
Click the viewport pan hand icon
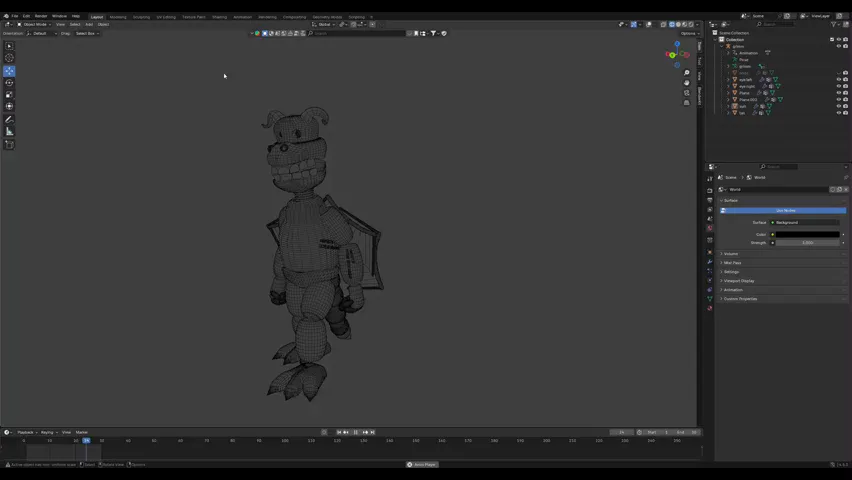click(687, 83)
